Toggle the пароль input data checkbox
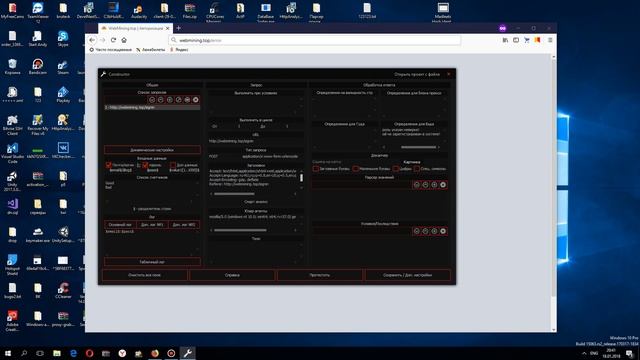This screenshot has height=360, width=640. pos(145,165)
